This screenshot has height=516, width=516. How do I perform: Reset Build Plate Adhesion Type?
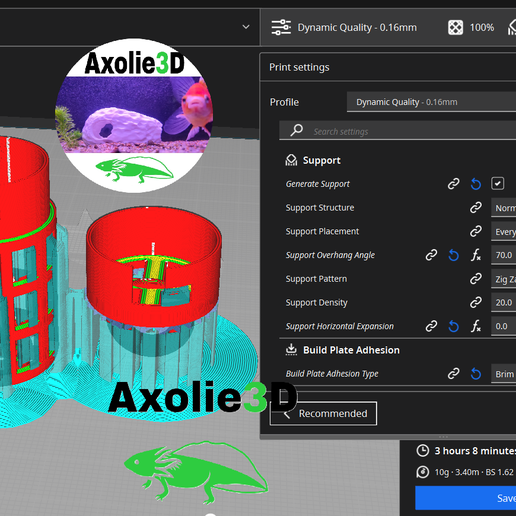pyautogui.click(x=476, y=374)
